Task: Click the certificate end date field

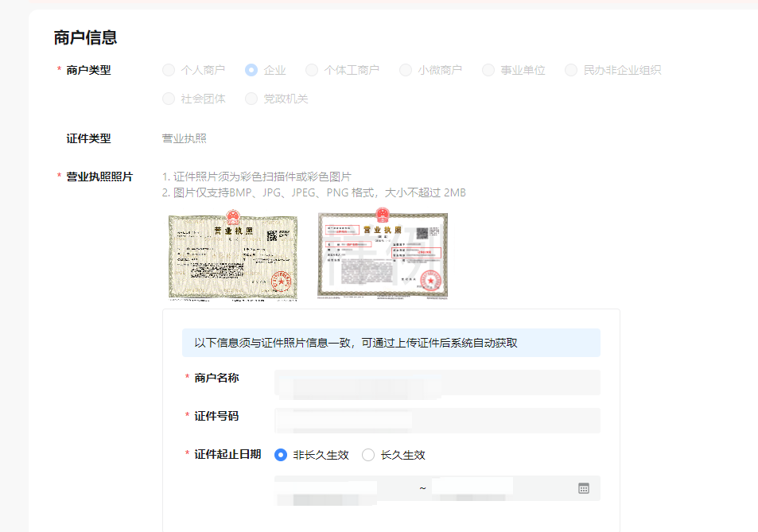Action: coord(493,488)
